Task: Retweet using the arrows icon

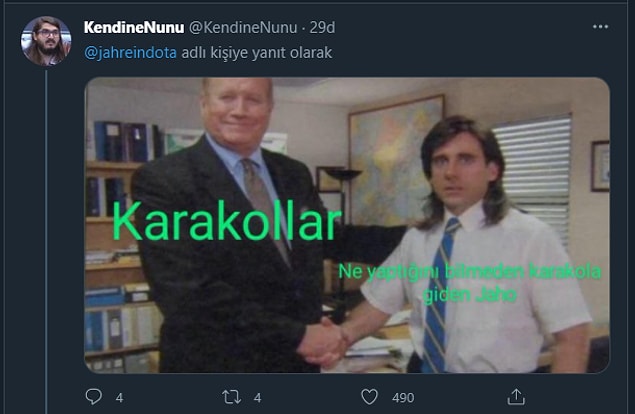Action: coord(232,397)
